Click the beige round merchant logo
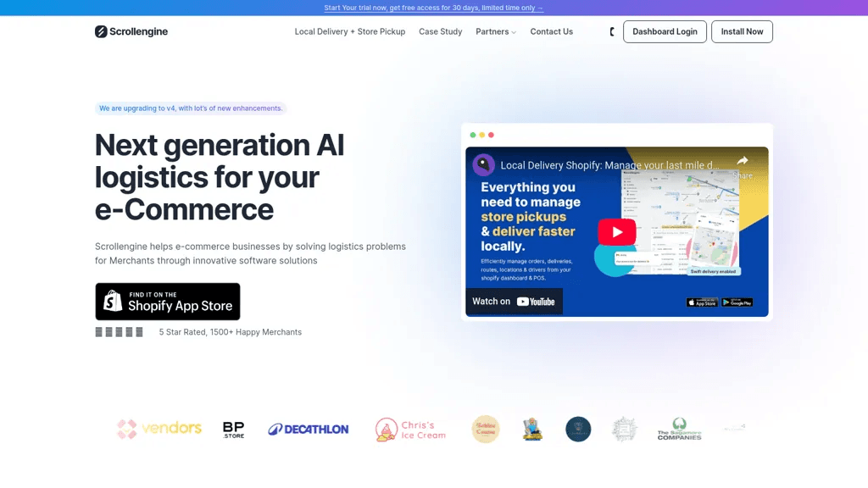The width and height of the screenshot is (868, 488). tap(486, 430)
